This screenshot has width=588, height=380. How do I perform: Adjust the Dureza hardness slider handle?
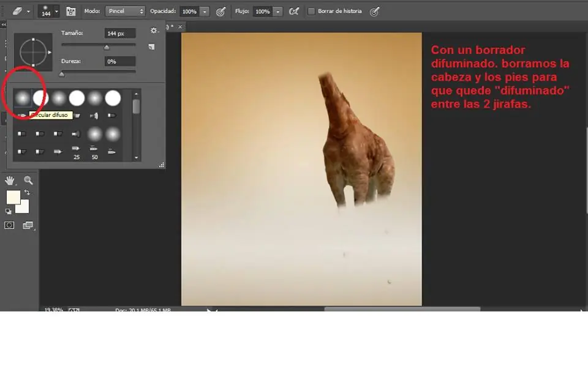coord(62,74)
